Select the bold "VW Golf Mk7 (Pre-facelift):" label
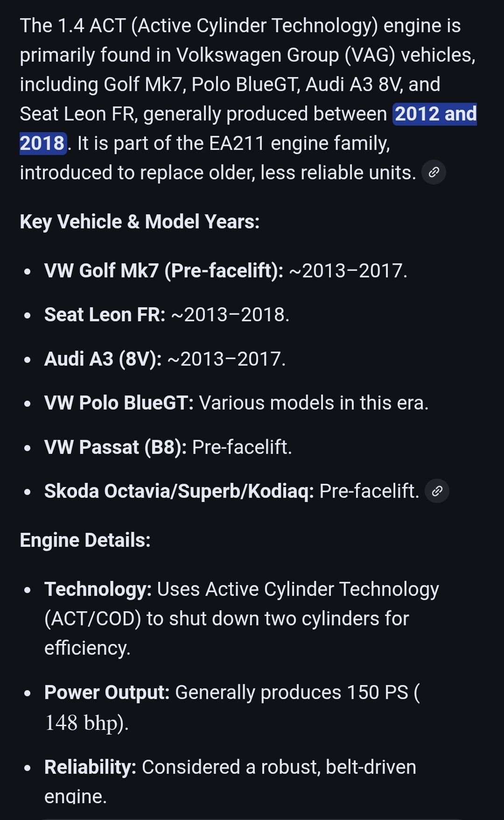Viewport: 504px width, 820px height. 164,270
